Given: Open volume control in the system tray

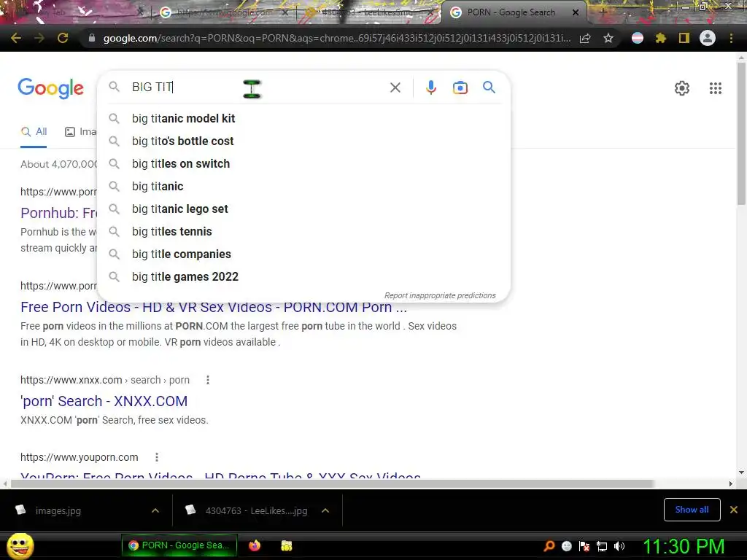Looking at the screenshot, I should [x=619, y=546].
